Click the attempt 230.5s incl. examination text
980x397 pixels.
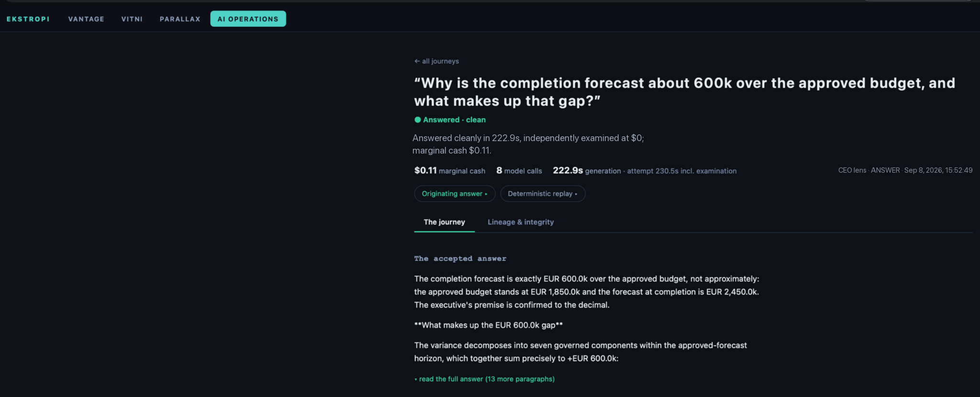[682, 171]
